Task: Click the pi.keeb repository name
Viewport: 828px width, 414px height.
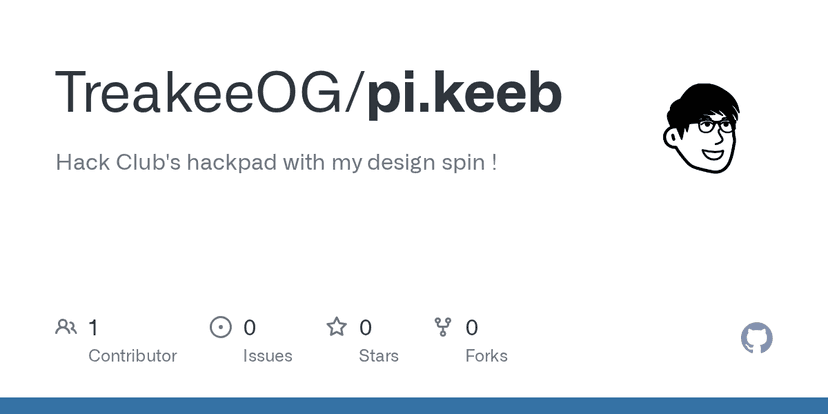Action: pos(465,93)
